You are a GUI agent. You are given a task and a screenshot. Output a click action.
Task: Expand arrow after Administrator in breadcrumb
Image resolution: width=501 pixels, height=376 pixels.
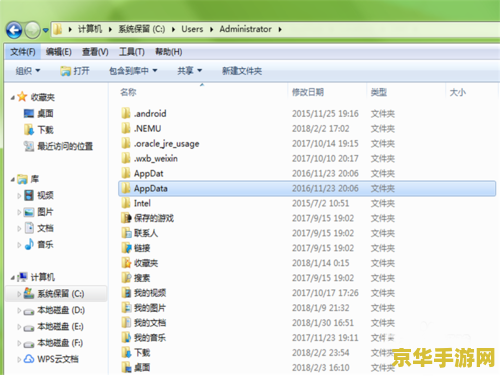[280, 30]
